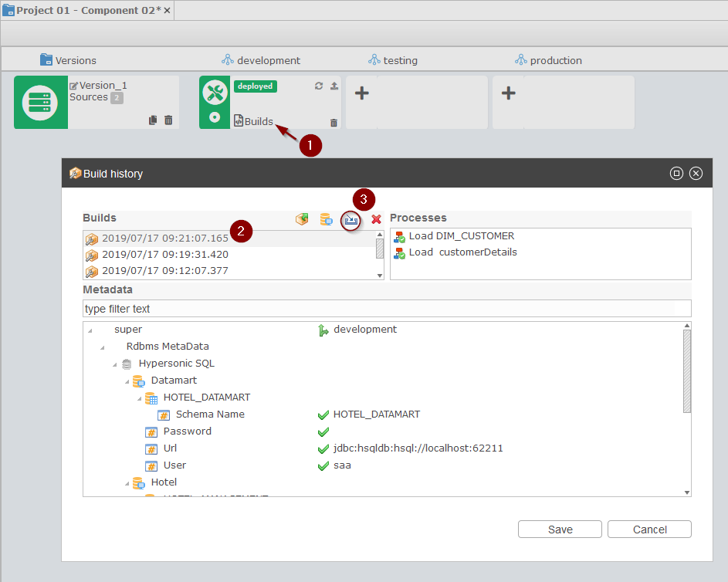Delete selected build with red X icon
This screenshot has width=728, height=582.
374,218
